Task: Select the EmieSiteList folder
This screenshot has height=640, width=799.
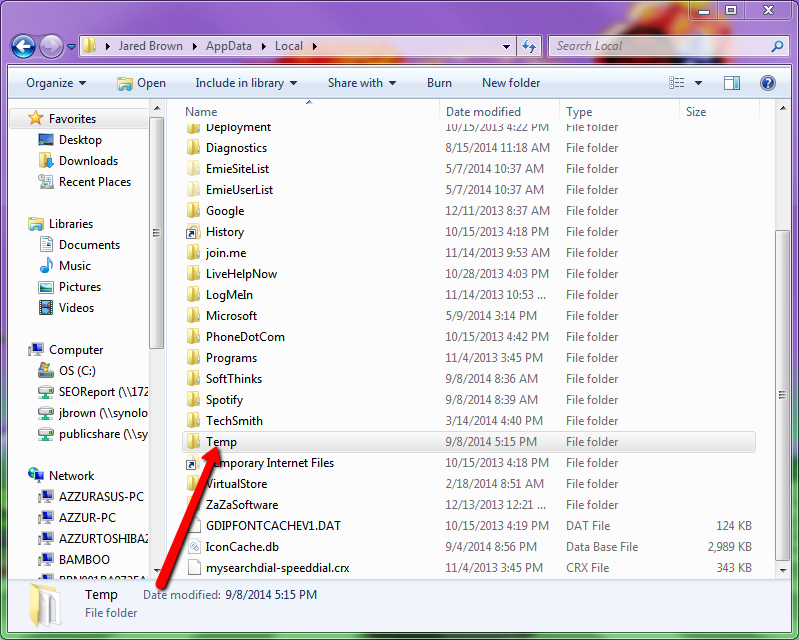Action: pos(237,169)
